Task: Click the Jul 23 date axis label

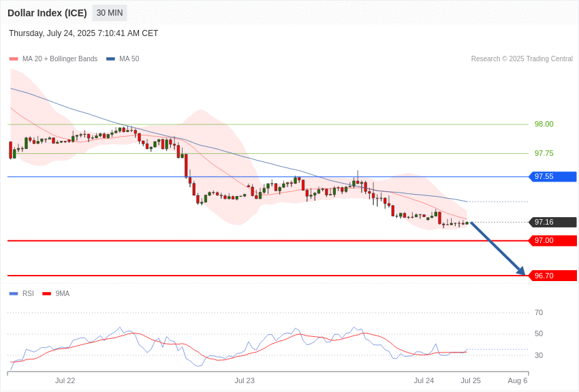Action: (245, 380)
